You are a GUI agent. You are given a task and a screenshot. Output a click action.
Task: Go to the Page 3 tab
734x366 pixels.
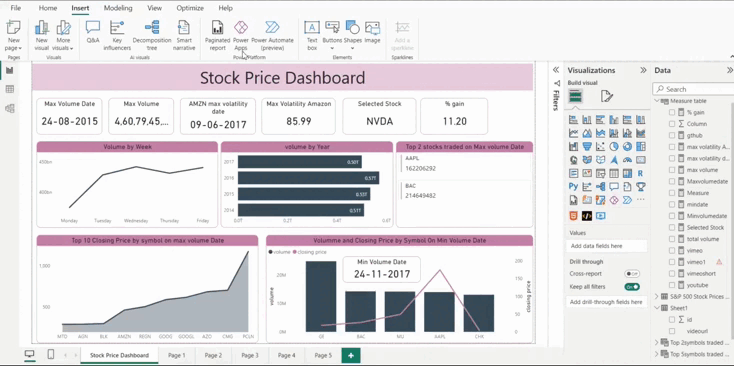pyautogui.click(x=250, y=355)
